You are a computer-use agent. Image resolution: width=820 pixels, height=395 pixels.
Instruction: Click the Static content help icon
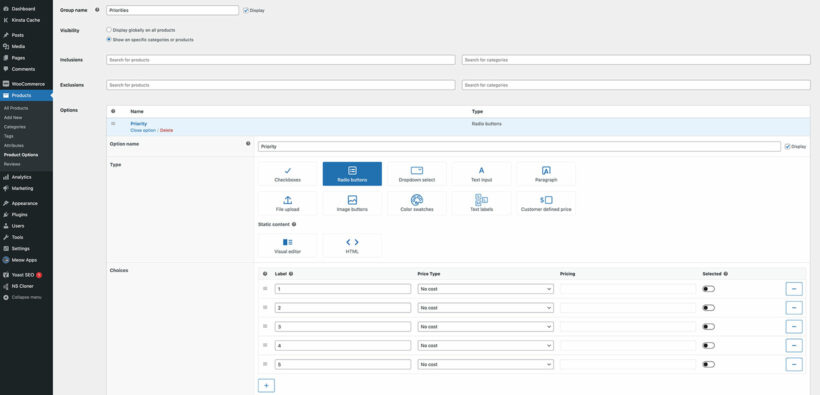[294, 224]
